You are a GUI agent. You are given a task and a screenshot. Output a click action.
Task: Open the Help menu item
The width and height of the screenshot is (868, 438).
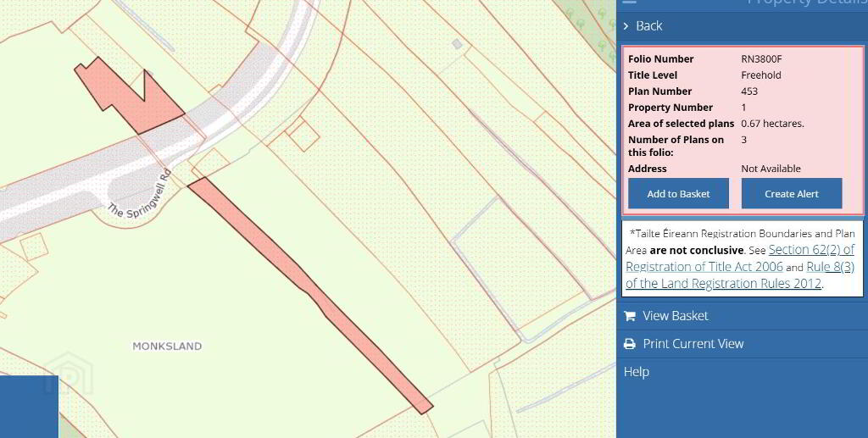pyautogui.click(x=637, y=372)
